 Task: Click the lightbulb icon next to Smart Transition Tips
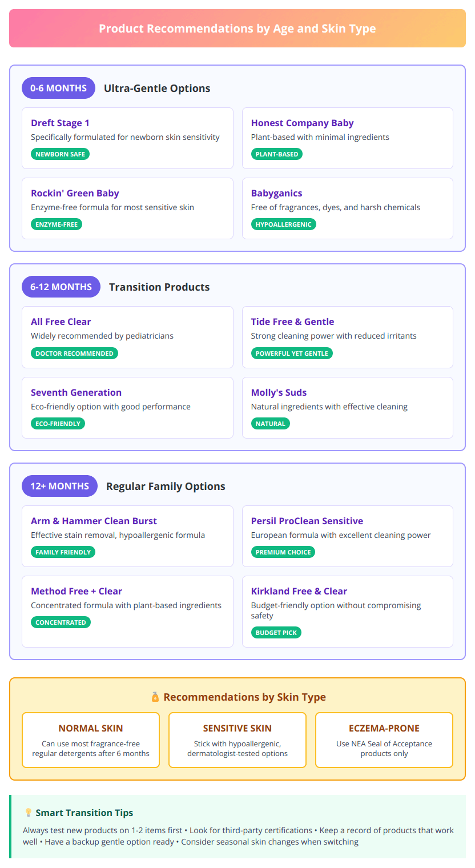point(28,813)
